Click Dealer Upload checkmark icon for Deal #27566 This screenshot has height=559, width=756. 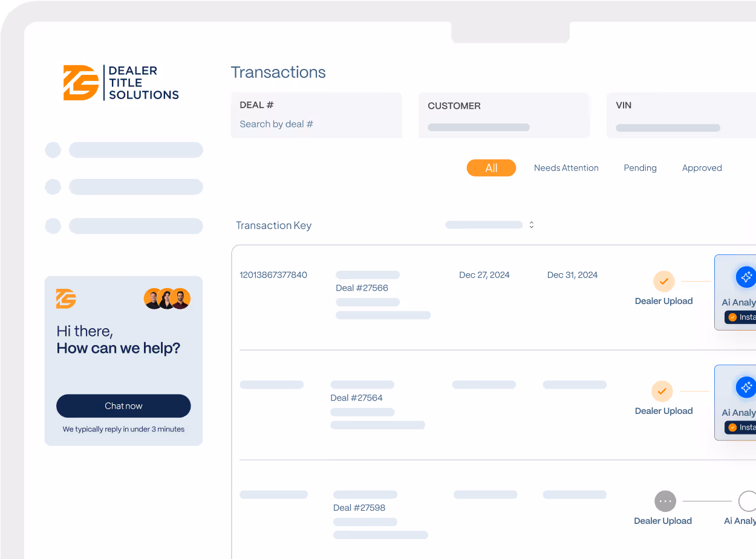(663, 281)
